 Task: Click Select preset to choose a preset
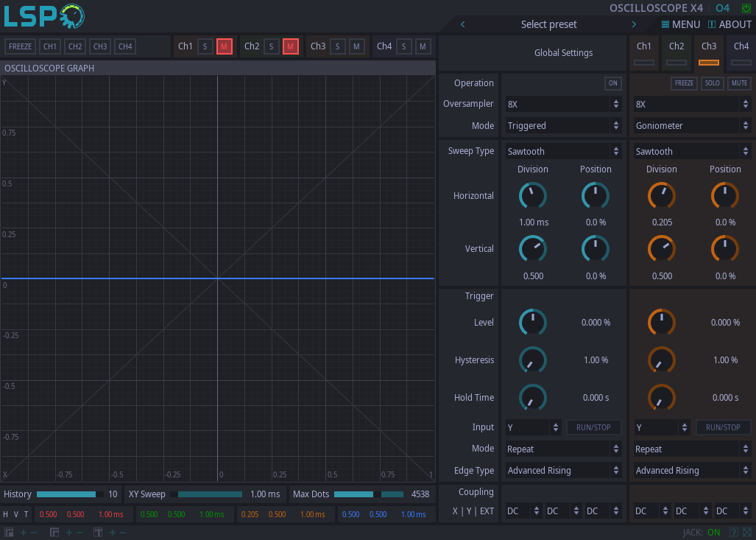tap(548, 24)
